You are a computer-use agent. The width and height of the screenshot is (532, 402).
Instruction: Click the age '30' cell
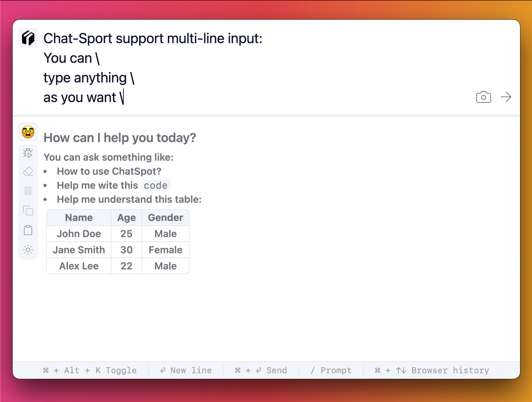(127, 250)
